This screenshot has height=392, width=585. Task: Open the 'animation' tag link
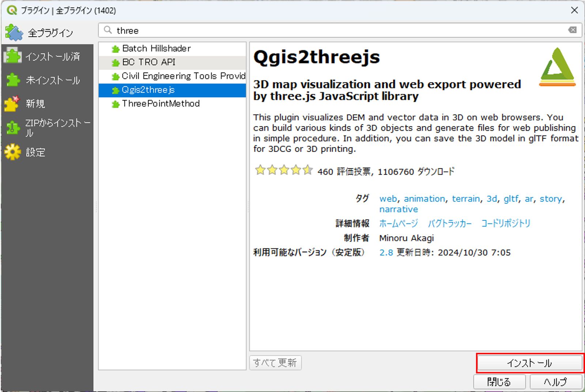pos(424,199)
